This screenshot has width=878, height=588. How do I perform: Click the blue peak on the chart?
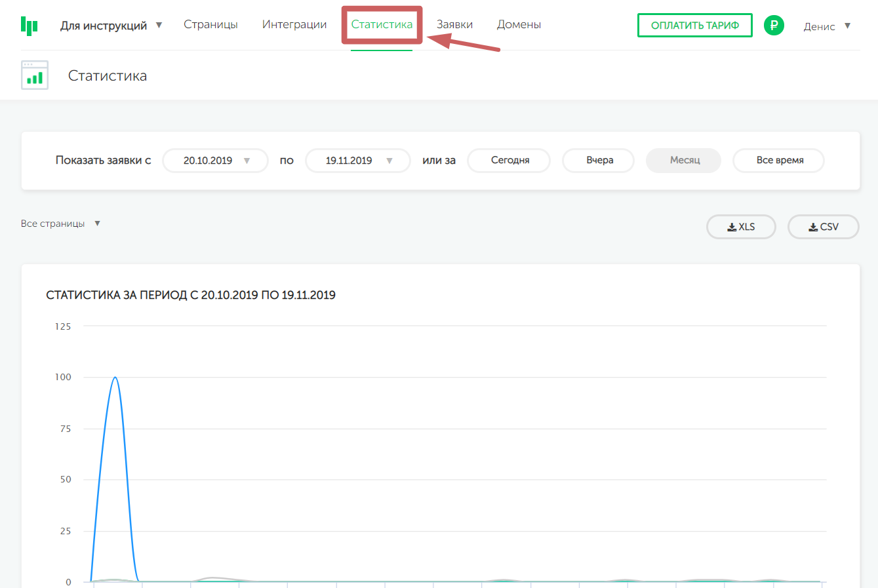coord(115,378)
